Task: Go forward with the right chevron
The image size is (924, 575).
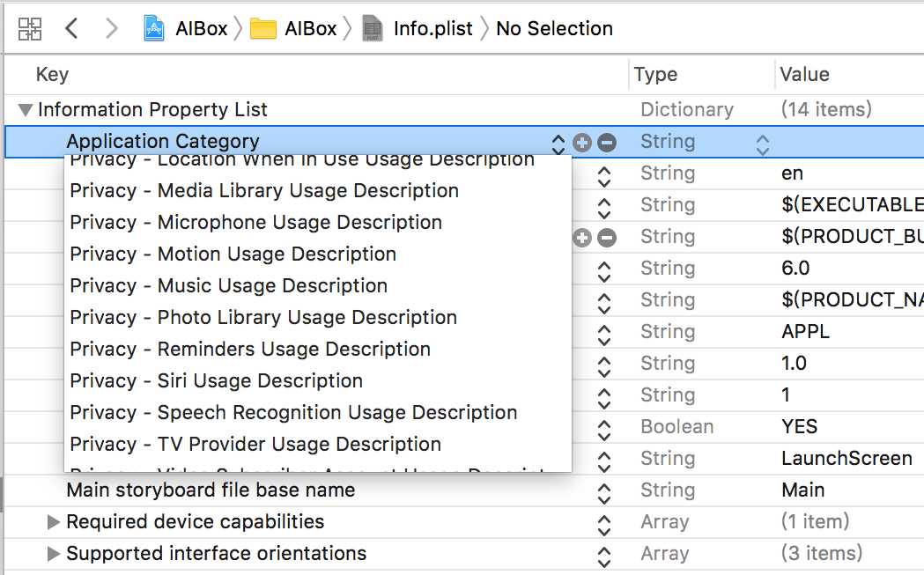Action: coord(111,28)
